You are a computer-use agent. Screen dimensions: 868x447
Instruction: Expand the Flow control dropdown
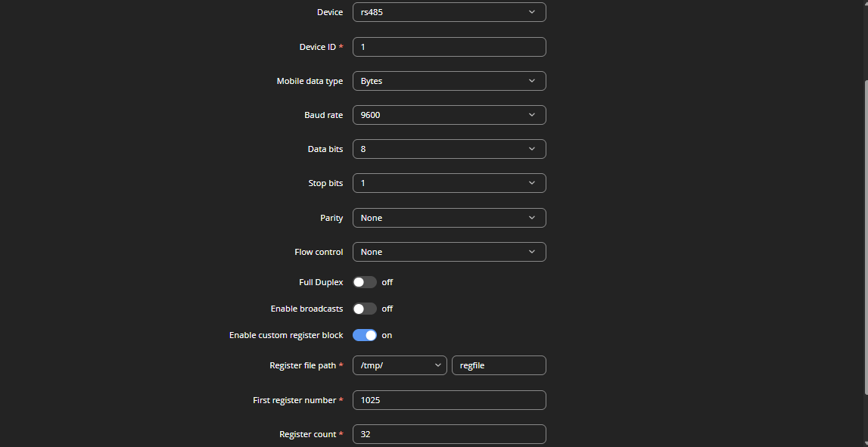pyautogui.click(x=449, y=252)
